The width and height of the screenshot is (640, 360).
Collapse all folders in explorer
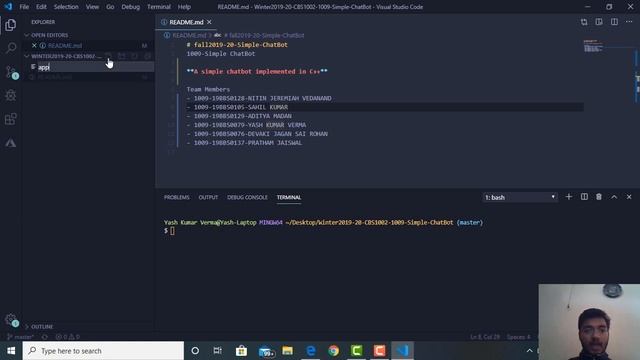147,56
